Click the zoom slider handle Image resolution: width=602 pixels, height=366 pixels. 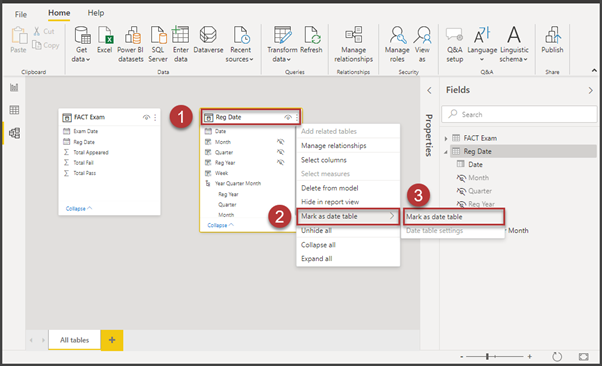[487, 356]
